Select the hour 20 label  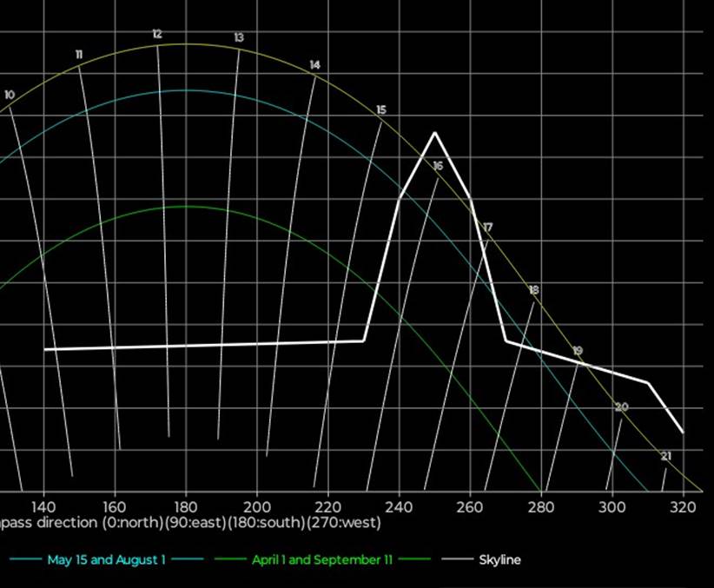click(621, 406)
